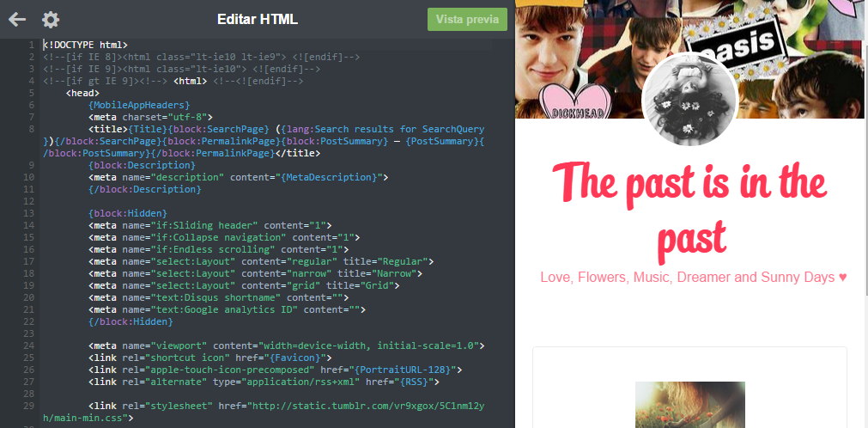Click the back arrow icon
The width and height of the screenshot is (868, 428).
tap(17, 20)
